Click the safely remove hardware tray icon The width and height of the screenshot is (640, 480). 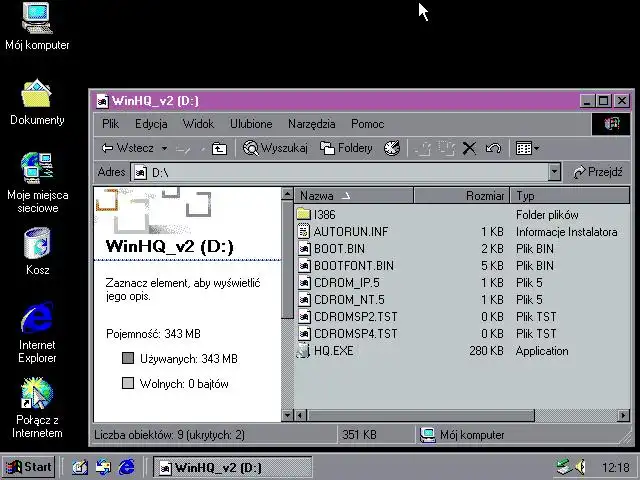[563, 467]
